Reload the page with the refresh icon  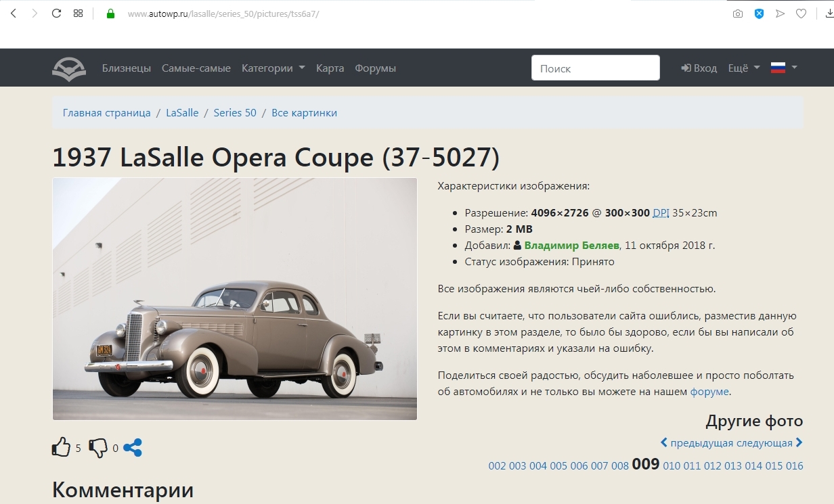point(56,14)
